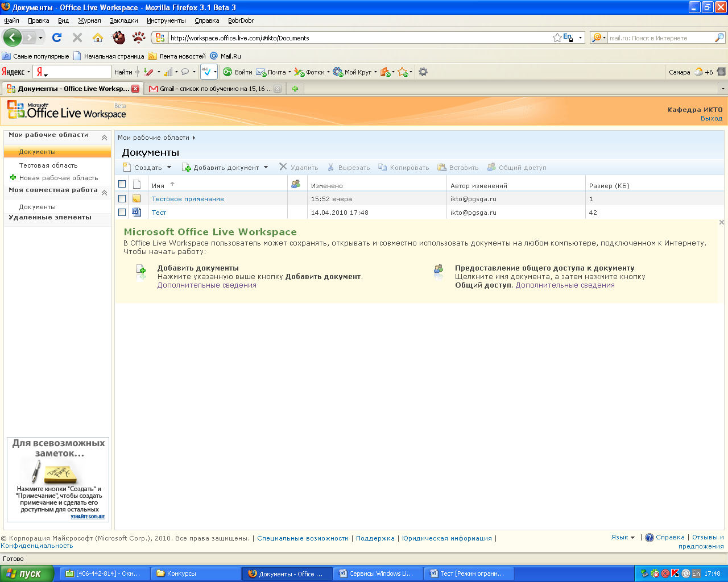This screenshot has height=582, width=728.
Task: Click the spell check icon in Yandex bar
Action: tap(206, 72)
